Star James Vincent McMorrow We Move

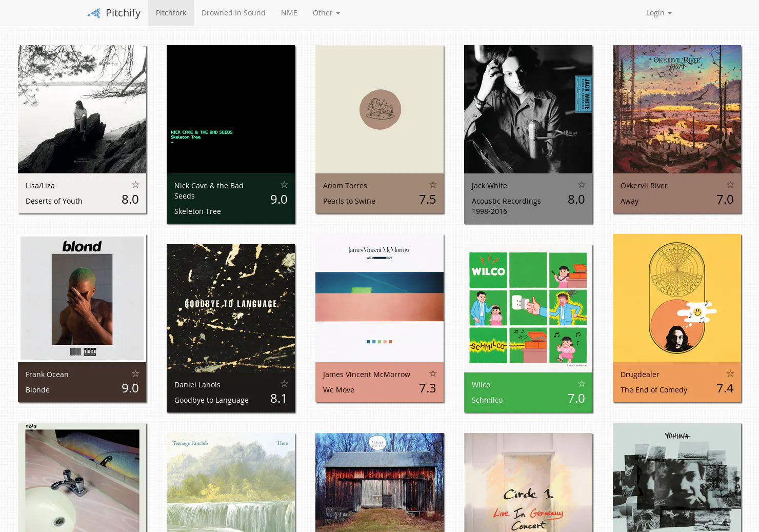pos(433,373)
